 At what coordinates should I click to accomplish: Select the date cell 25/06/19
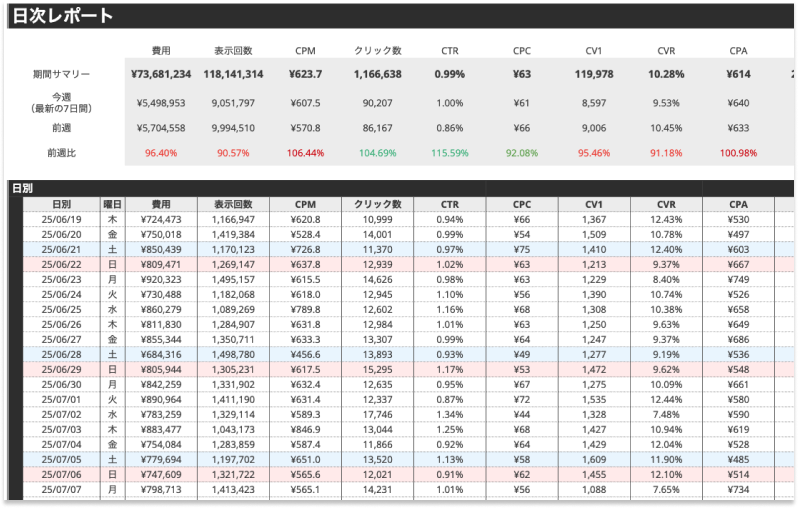coord(62,219)
